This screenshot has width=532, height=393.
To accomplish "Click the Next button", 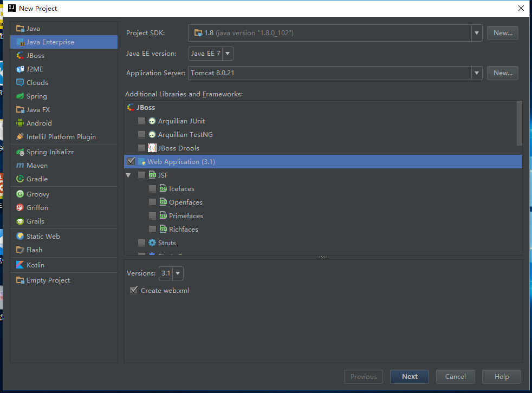I will pyautogui.click(x=410, y=377).
